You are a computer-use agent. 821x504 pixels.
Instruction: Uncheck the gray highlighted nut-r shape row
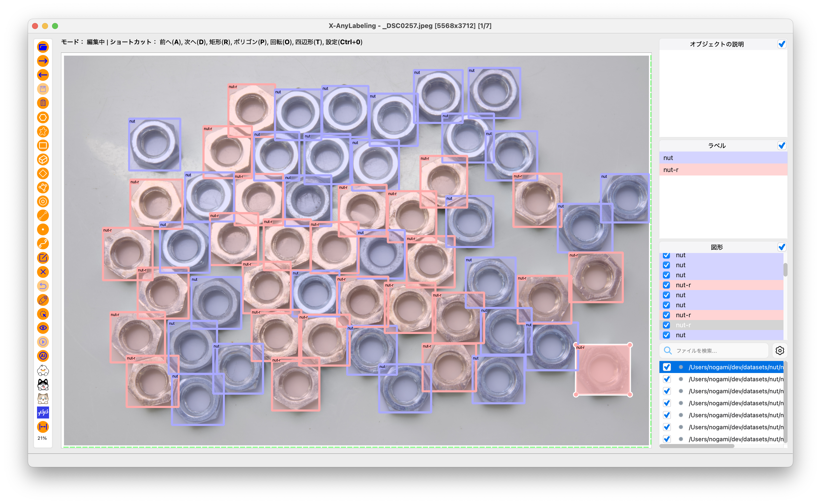click(x=666, y=325)
